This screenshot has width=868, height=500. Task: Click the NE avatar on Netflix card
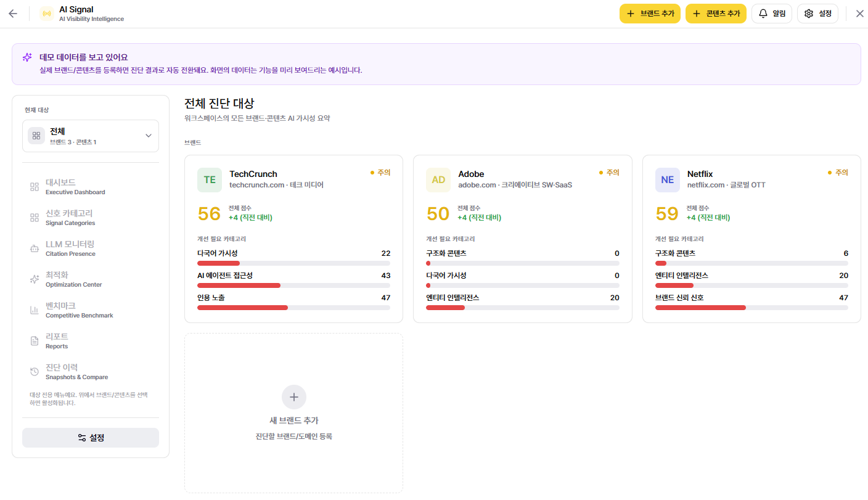(668, 179)
